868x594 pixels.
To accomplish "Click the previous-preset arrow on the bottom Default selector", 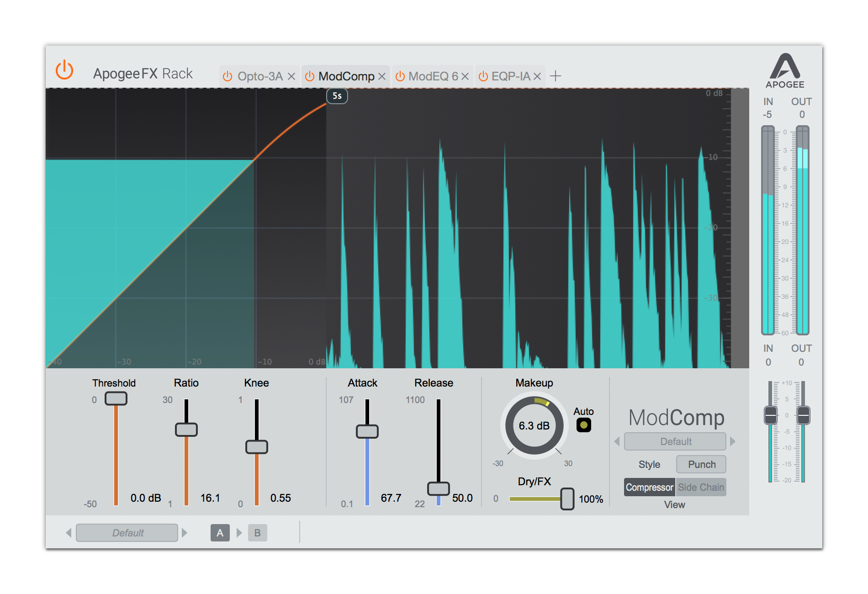I will [69, 532].
